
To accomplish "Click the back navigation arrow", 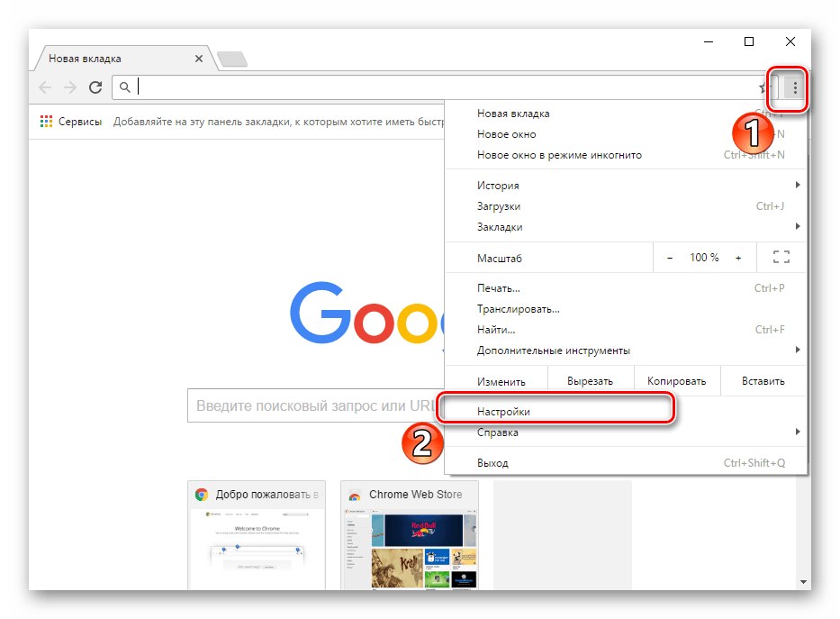I will tap(46, 87).
